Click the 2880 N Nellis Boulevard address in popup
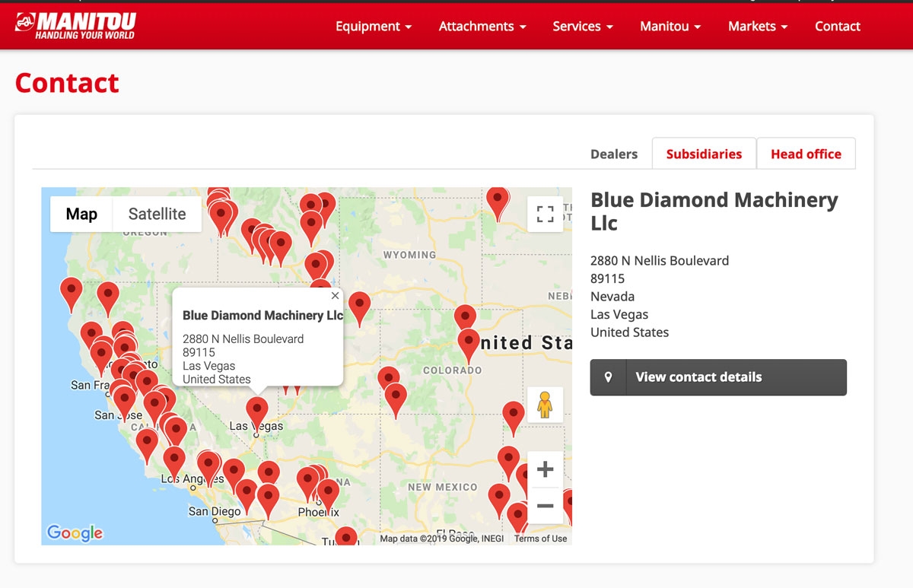This screenshot has height=588, width=913. pyautogui.click(x=243, y=338)
